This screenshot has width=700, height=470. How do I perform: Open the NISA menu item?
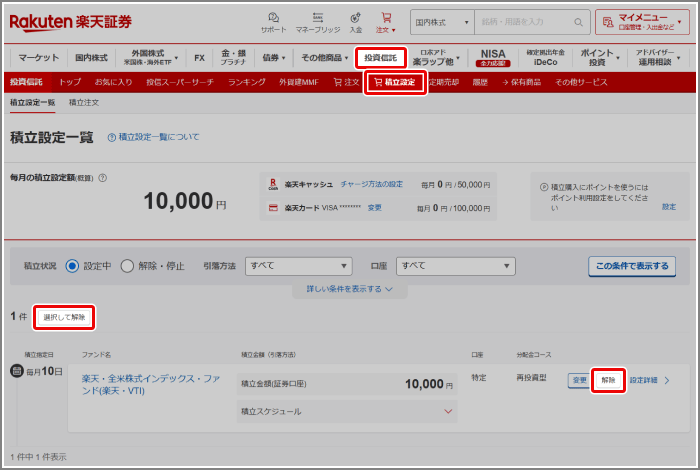click(492, 57)
